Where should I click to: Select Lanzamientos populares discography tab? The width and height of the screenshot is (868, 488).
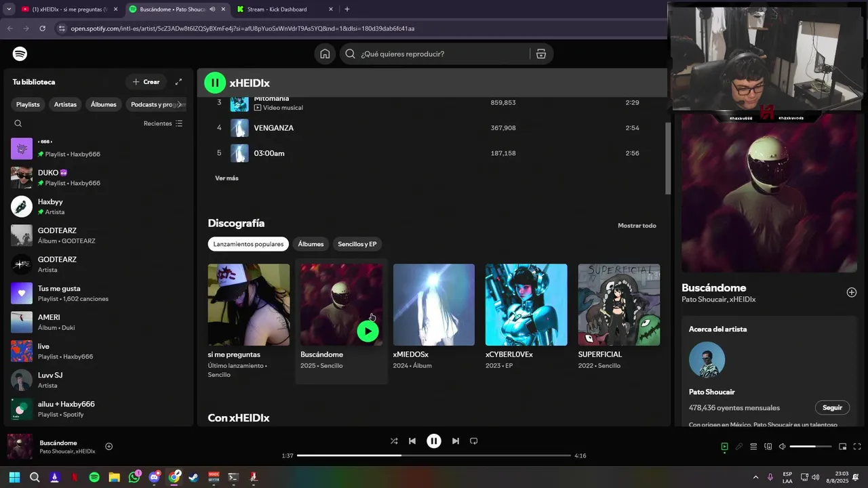(248, 244)
